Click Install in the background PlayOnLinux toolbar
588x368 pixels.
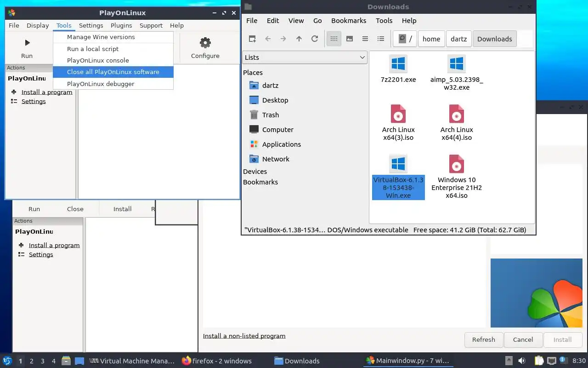pyautogui.click(x=123, y=209)
